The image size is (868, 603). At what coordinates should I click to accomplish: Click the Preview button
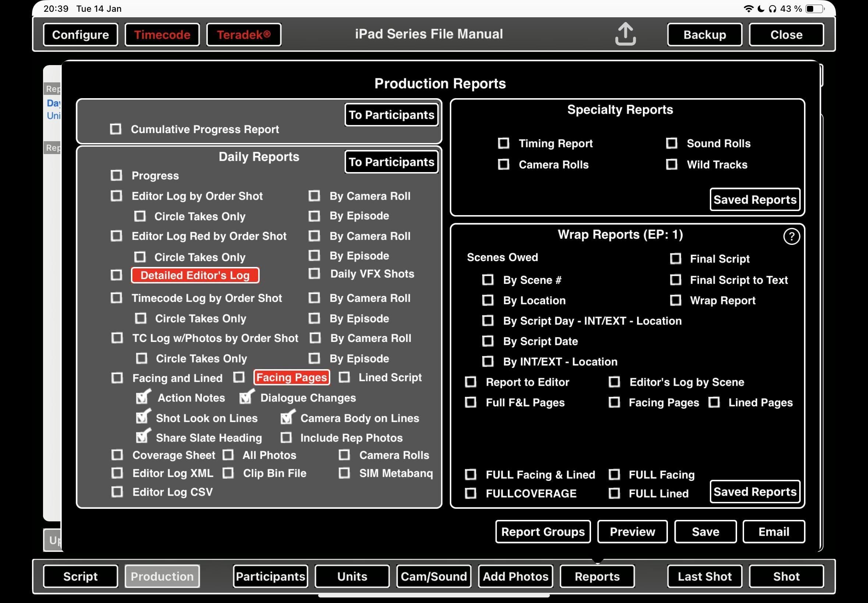click(x=632, y=532)
